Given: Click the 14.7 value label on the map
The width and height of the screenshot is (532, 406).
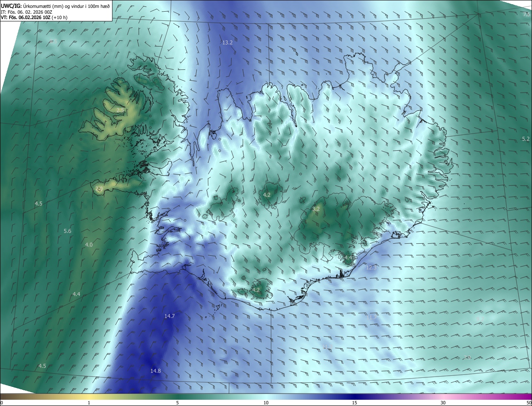Looking at the screenshot, I should [170, 316].
